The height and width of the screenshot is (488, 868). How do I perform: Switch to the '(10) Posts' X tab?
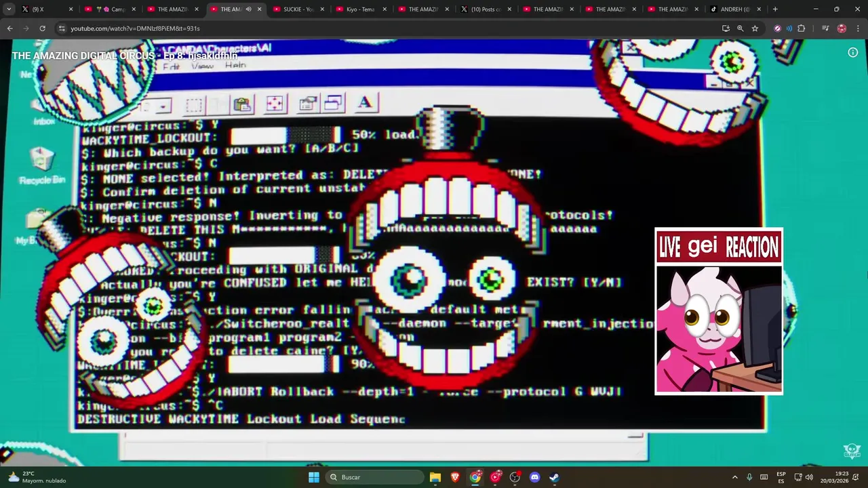[486, 9]
